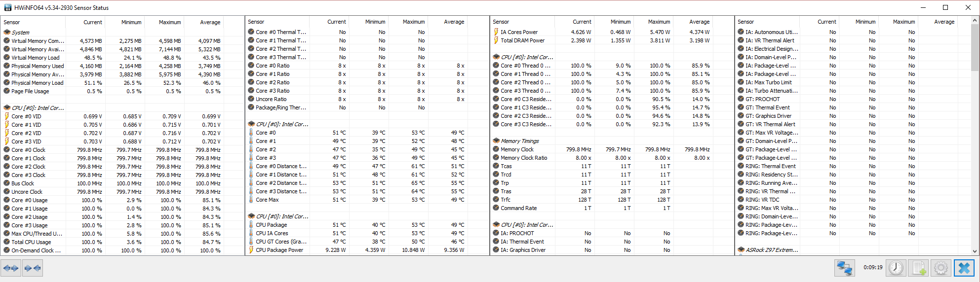Click the scrollbar down arrow at far right
The width and height of the screenshot is (980, 282).
[x=975, y=251]
